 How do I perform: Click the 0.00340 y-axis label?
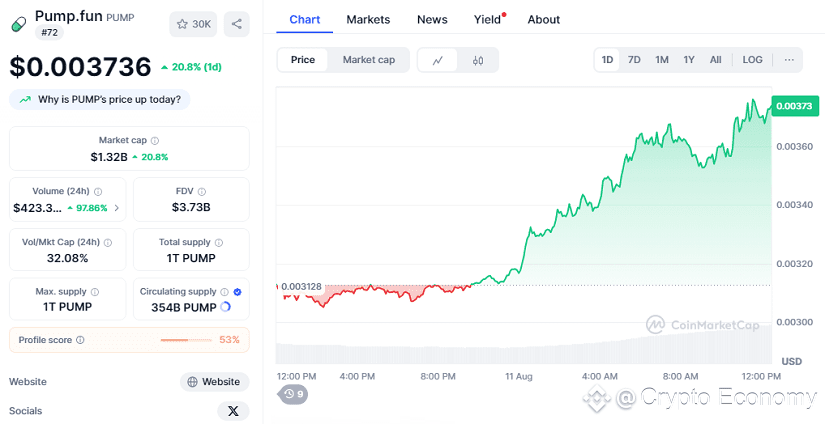point(794,205)
